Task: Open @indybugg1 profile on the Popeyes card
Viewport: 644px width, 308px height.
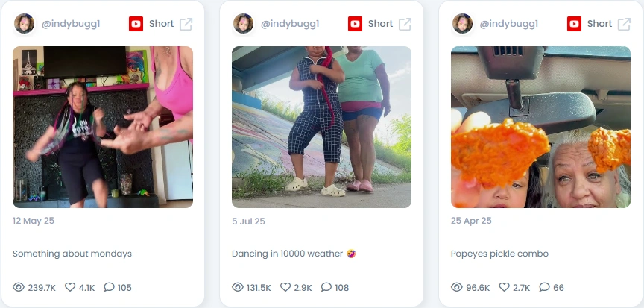Action: point(509,24)
